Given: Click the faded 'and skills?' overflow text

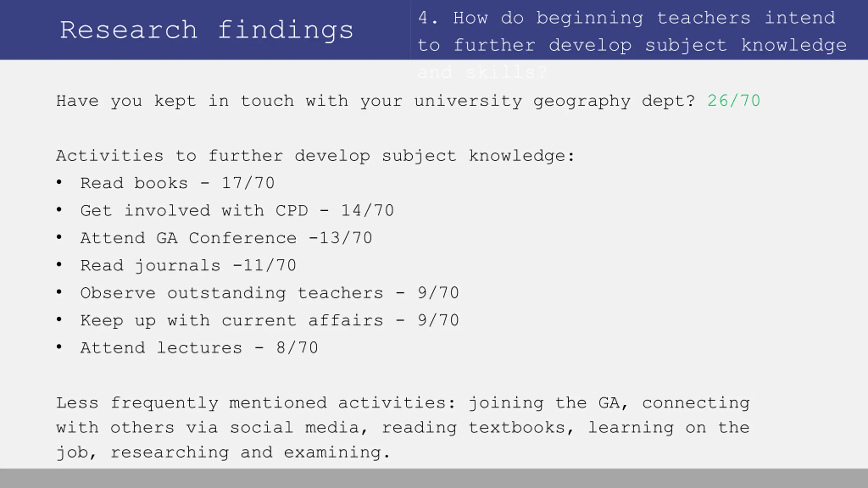Looking at the screenshot, I should pyautogui.click(x=482, y=73).
